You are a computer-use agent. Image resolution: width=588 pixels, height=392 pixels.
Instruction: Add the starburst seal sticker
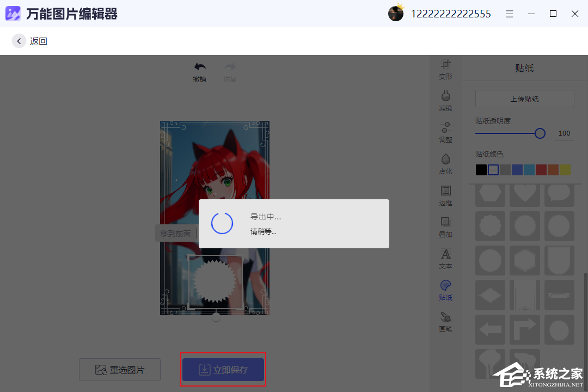[x=525, y=226]
